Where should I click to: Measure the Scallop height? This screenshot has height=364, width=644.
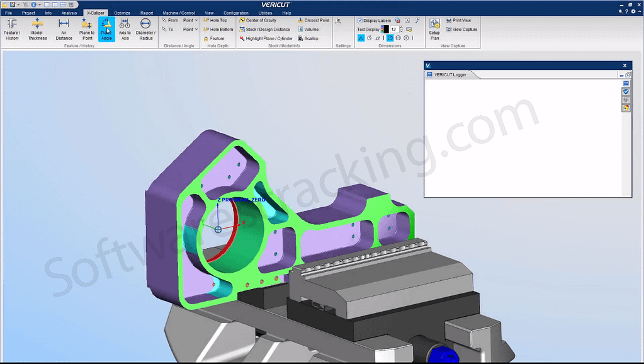(308, 38)
